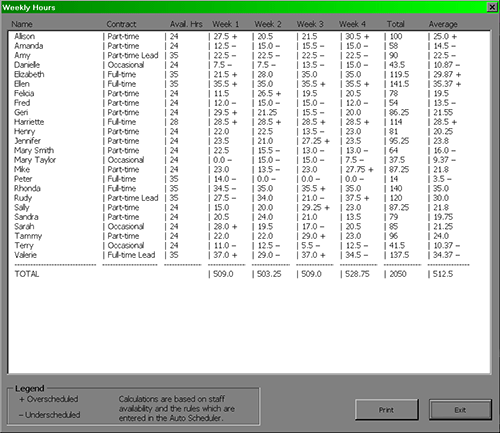Select the Peter row name
This screenshot has height=433, width=500.
[23, 179]
